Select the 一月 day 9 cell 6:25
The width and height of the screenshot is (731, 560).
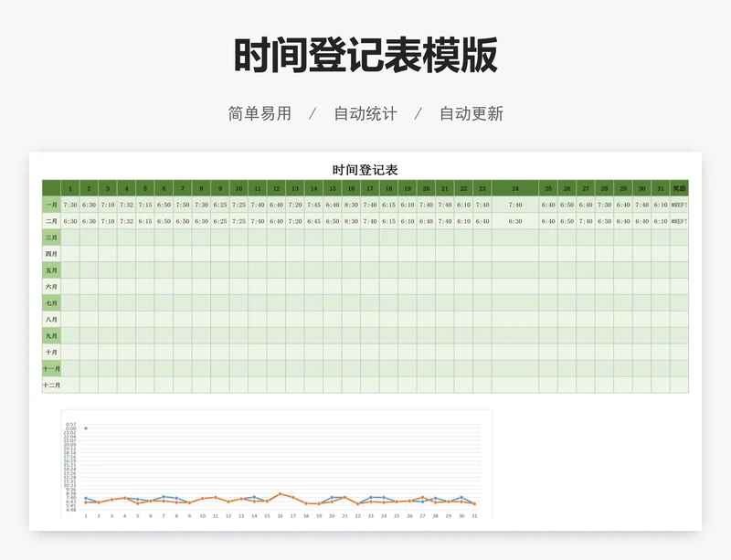point(220,205)
